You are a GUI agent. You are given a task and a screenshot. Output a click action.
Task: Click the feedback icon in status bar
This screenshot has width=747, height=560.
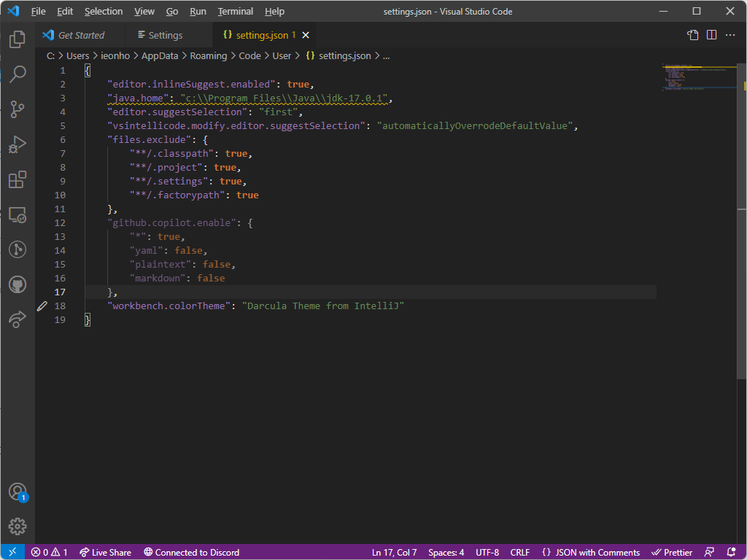tap(709, 553)
